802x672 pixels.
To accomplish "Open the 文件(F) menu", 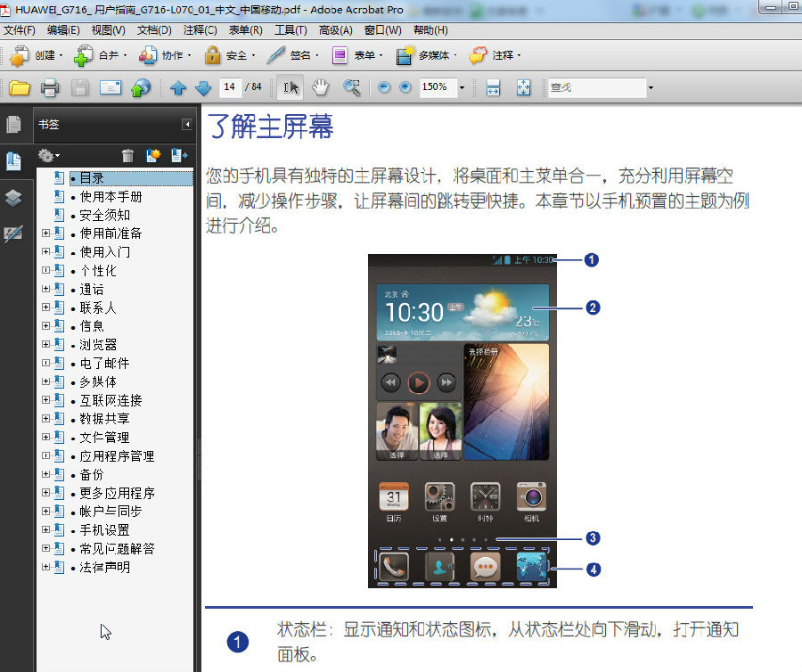I will click(x=20, y=30).
